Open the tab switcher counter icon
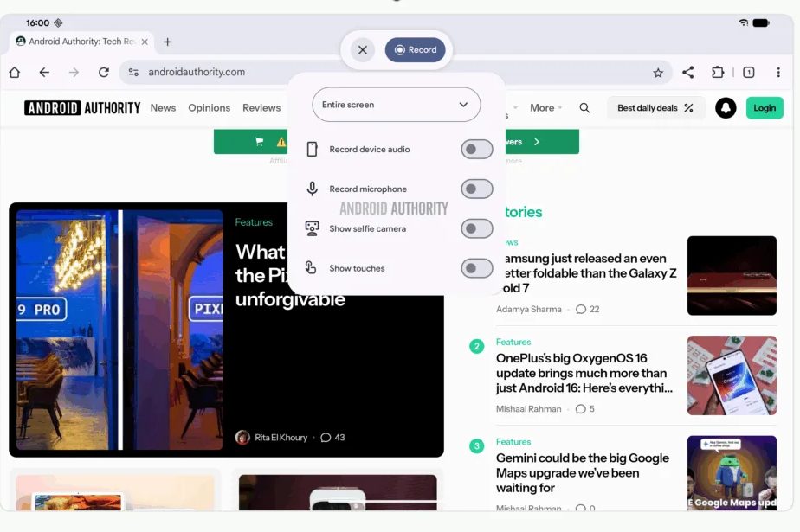This screenshot has width=800, height=532. point(749,73)
